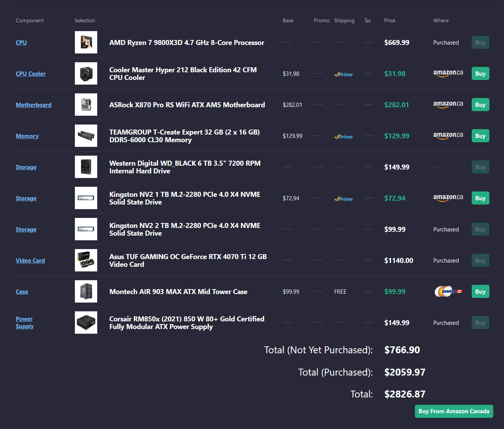Image resolution: width=504 pixels, height=429 pixels.
Task: Open the CPU component link
Action: (21, 43)
